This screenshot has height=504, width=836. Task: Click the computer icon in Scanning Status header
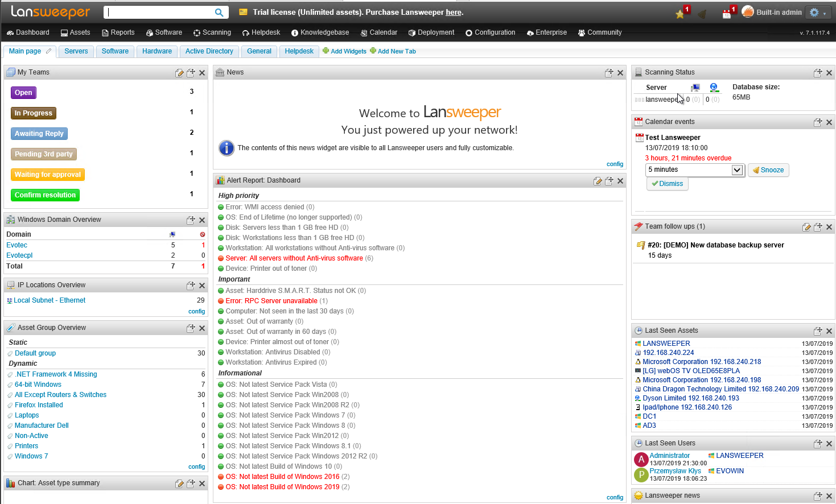point(695,87)
